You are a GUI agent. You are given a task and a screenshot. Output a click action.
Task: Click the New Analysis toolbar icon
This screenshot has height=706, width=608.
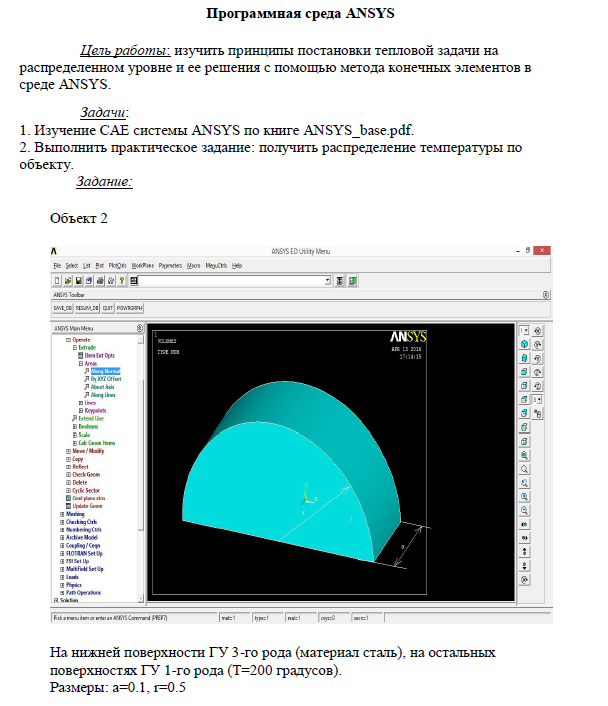pos(57,281)
